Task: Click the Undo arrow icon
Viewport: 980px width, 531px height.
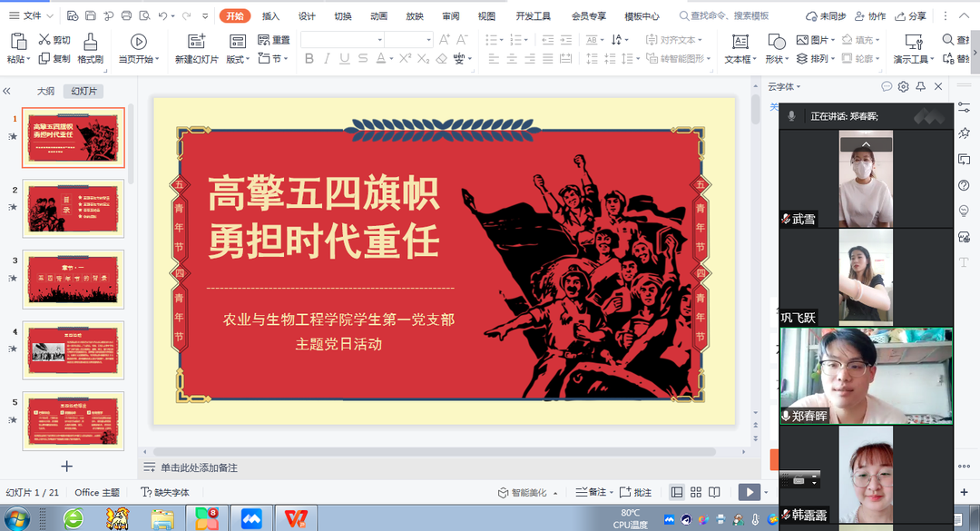Action: 162,15
